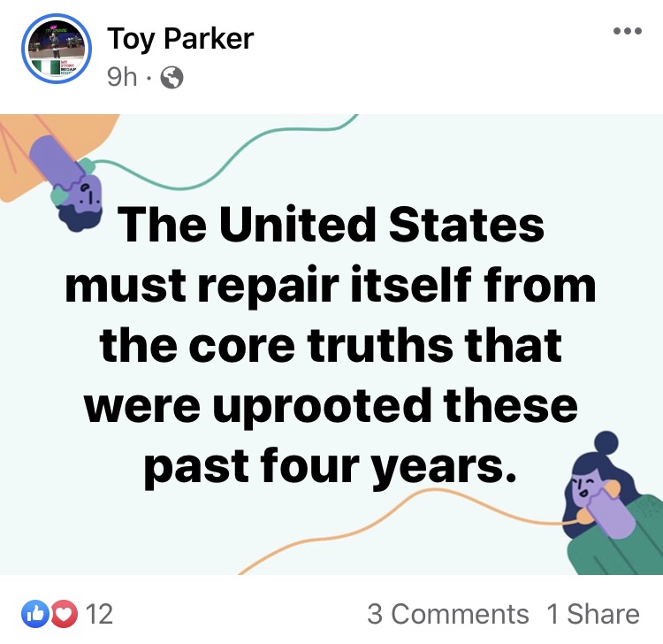Open the three-dot post options menu
This screenshot has width=663, height=644.
[628, 31]
